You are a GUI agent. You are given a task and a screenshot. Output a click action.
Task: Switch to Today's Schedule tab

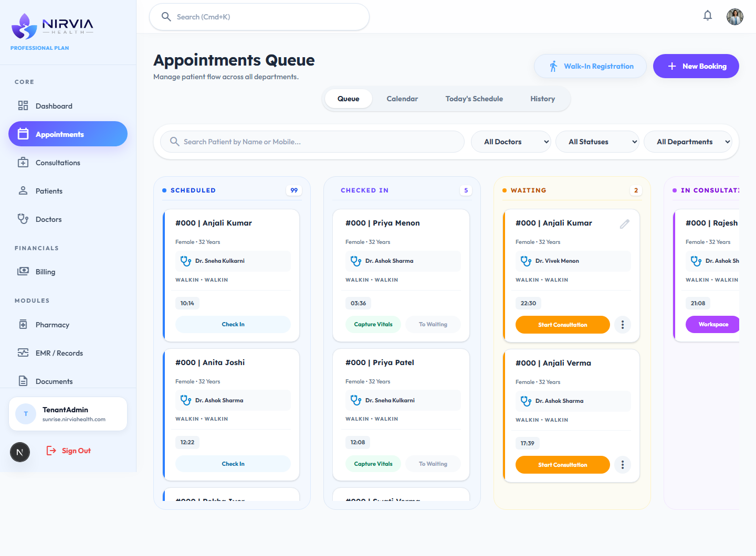coord(474,99)
